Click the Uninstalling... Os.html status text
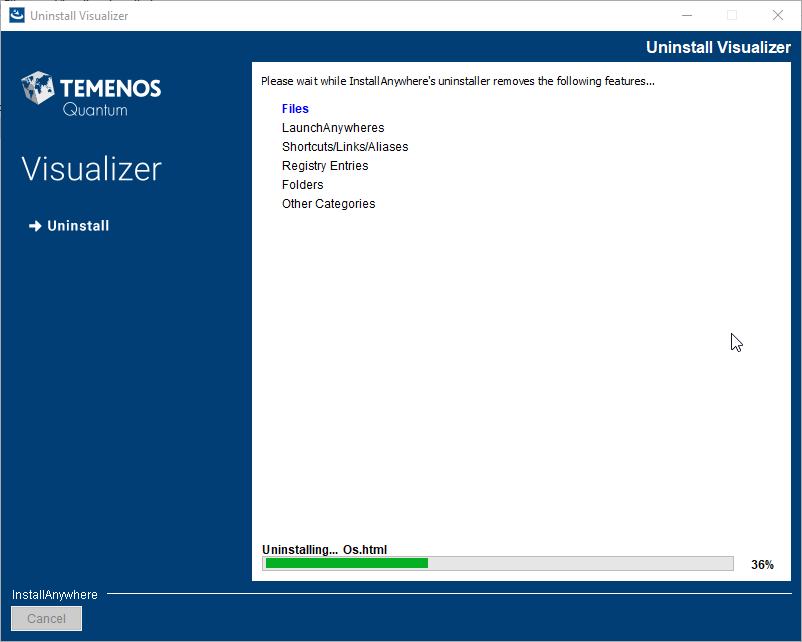Viewport: 802px width, 642px height. [324, 549]
